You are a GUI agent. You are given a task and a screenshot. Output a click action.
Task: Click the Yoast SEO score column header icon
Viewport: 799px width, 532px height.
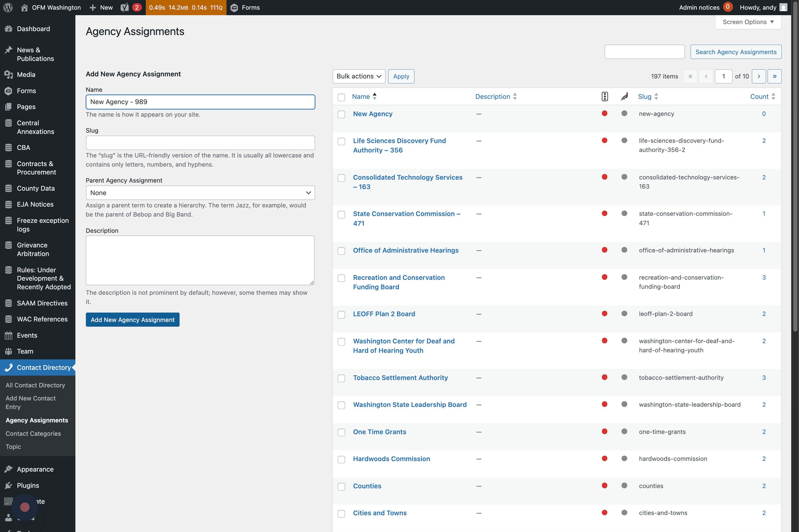[604, 97]
